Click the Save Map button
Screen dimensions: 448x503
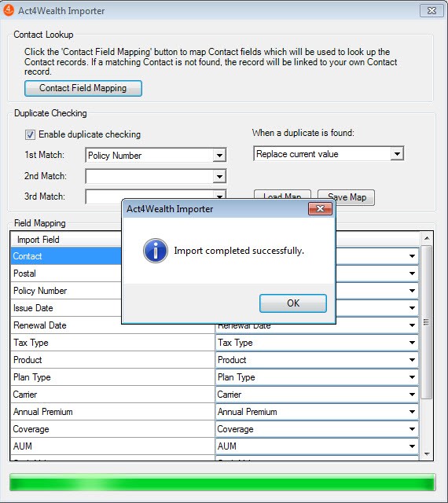coord(347,197)
